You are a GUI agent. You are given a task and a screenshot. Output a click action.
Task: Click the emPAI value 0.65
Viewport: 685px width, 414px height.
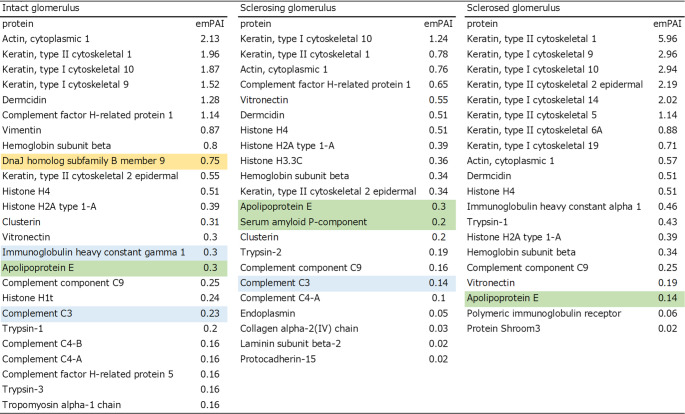click(x=438, y=84)
